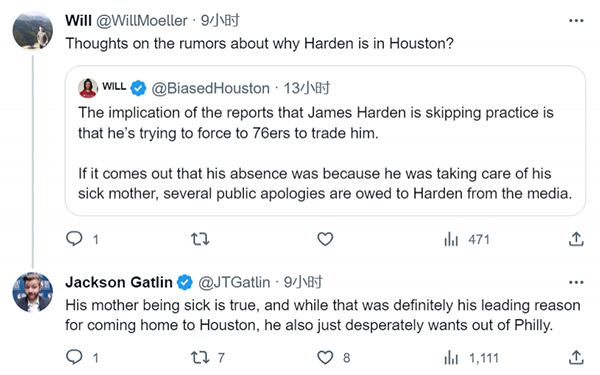The height and width of the screenshot is (375, 600).
Task: Open more options menu on Will's tweet
Action: tap(576, 21)
